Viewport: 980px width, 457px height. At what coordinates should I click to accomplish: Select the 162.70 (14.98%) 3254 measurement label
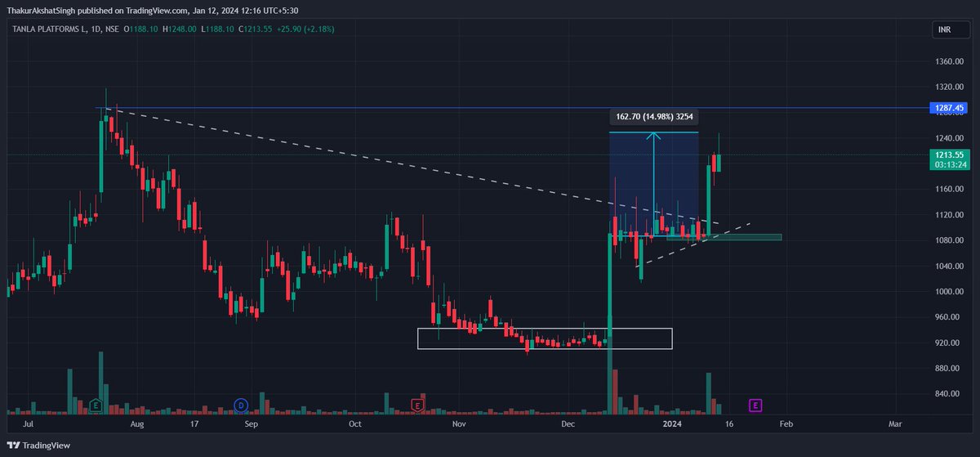pyautogui.click(x=654, y=117)
